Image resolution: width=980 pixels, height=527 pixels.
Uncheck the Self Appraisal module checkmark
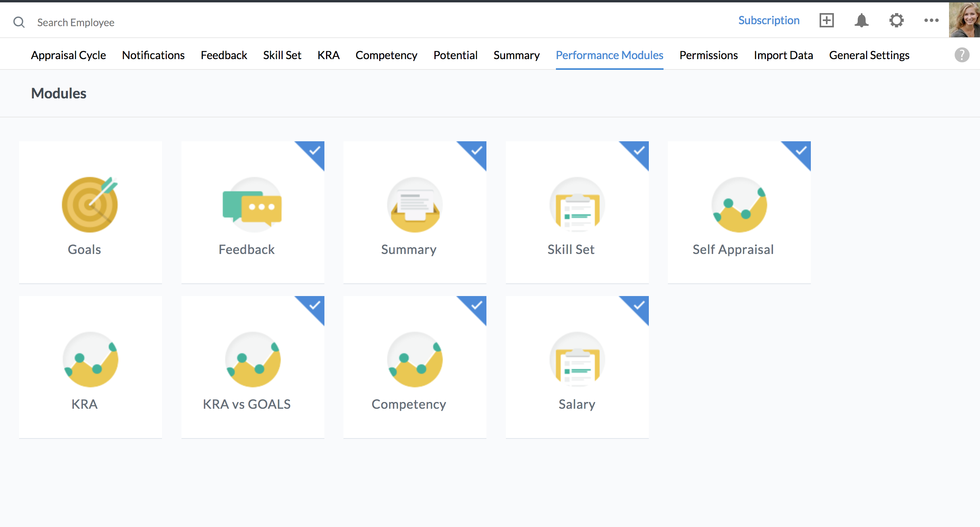coord(801,151)
